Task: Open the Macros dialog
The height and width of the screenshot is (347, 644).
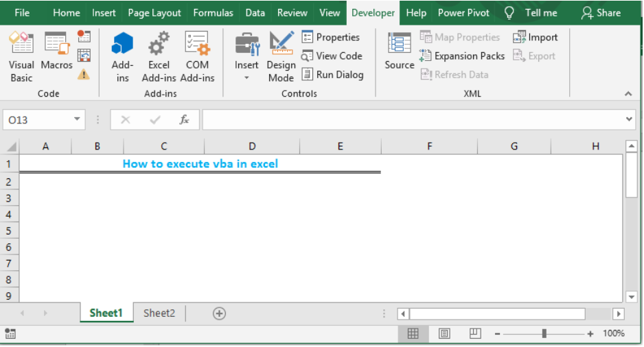Action: pos(57,51)
